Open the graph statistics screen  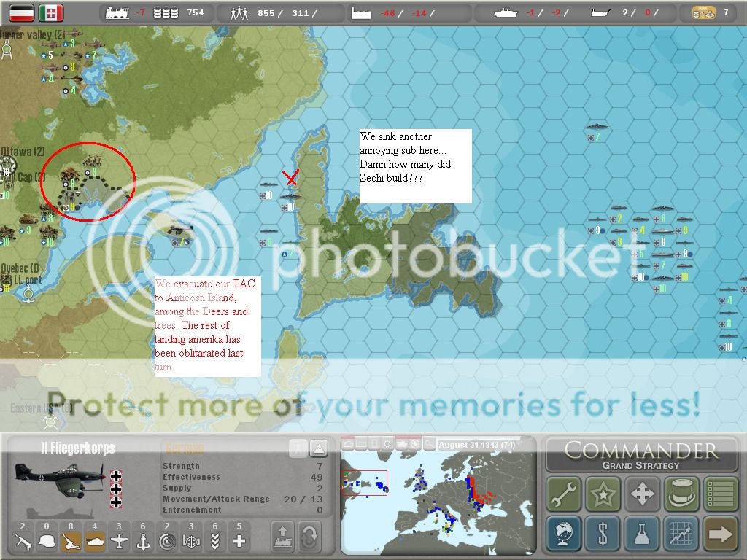pos(681,534)
